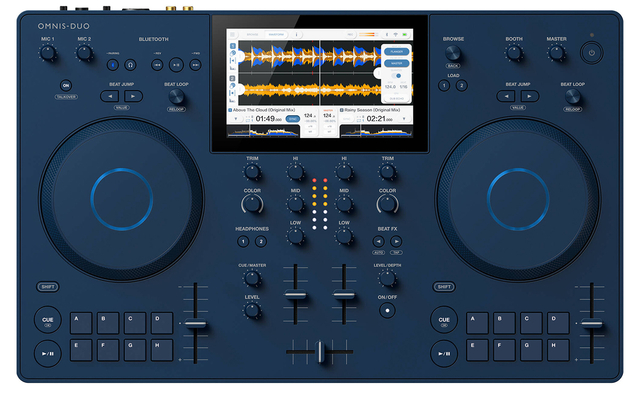640x400 pixels.
Task: Select previous effect with BEAT FX back arrow
Action: pyautogui.click(x=378, y=241)
